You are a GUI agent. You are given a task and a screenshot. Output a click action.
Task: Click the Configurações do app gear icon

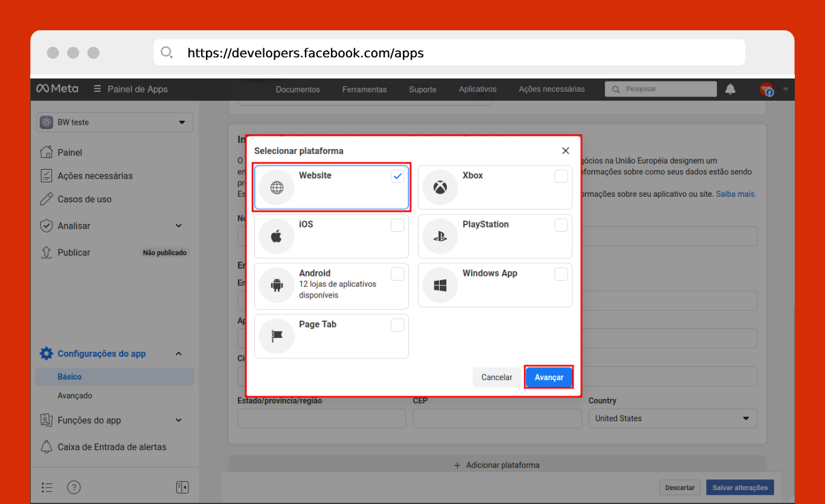pos(46,354)
